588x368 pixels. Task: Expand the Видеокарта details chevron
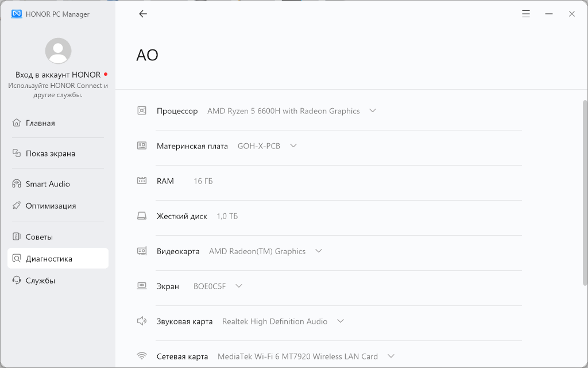coord(319,251)
